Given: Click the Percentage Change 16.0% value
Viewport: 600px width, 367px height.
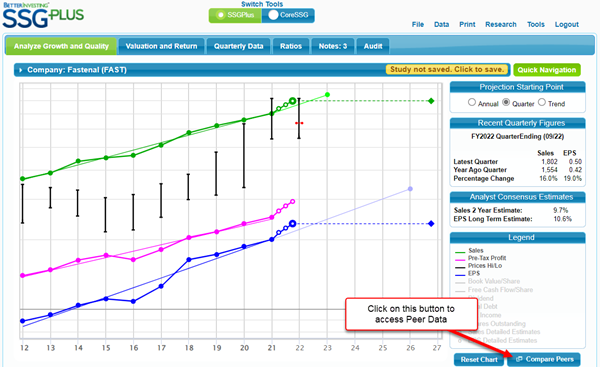Looking at the screenshot, I should point(548,178).
